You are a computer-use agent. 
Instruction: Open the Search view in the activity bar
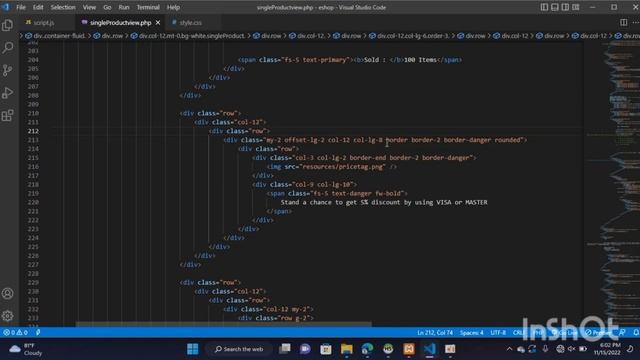tap(8, 48)
